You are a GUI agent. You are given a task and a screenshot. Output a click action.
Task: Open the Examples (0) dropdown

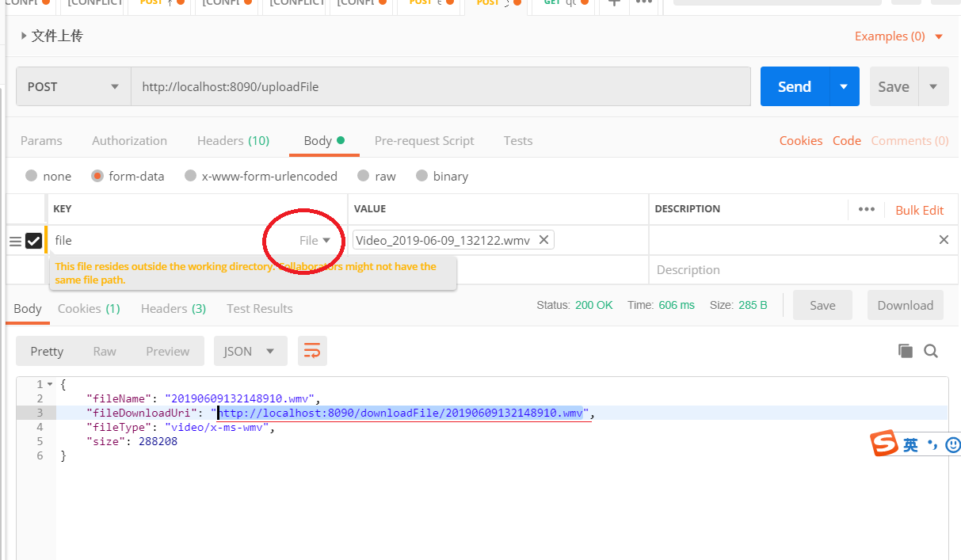899,36
